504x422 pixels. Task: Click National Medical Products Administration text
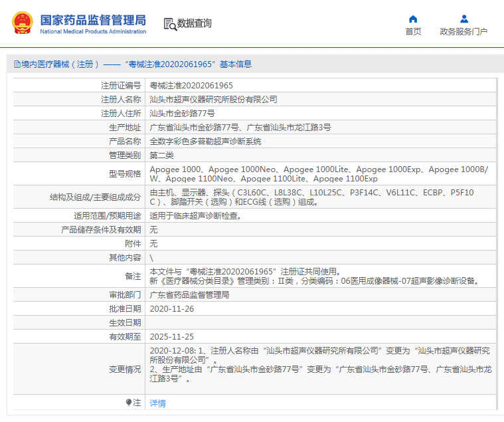(x=93, y=31)
